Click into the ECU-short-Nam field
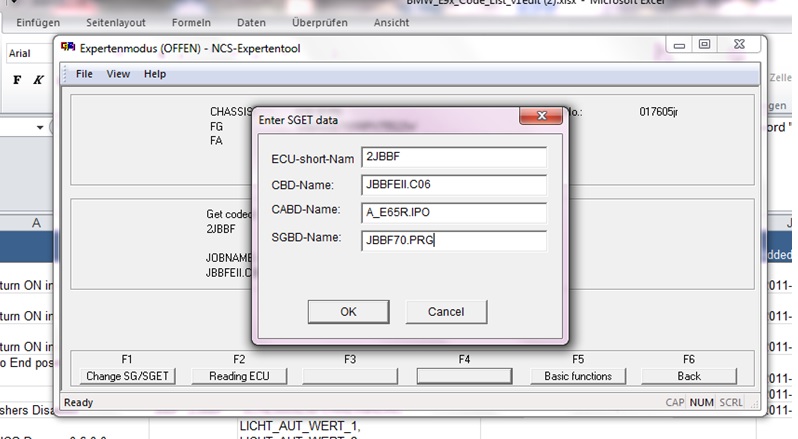 coord(453,158)
